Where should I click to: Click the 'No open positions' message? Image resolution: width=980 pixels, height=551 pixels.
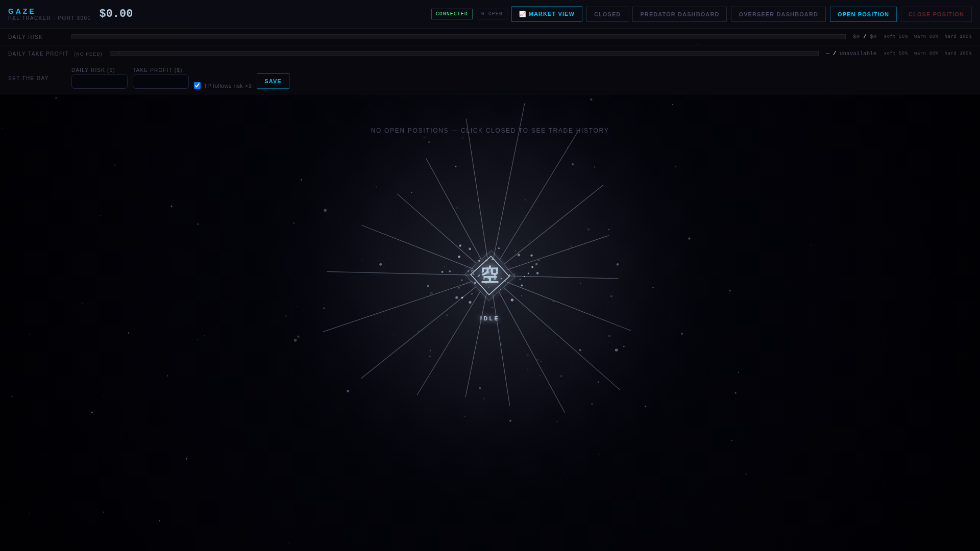pyautogui.click(x=490, y=131)
